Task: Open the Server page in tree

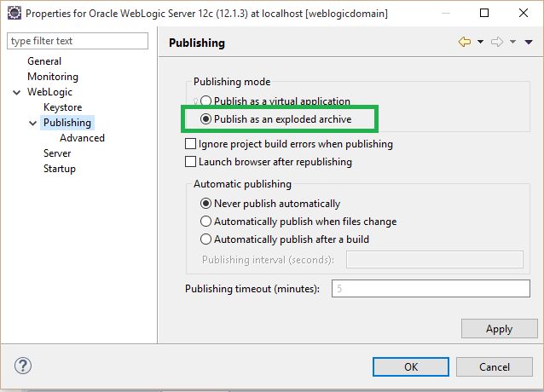Action: (57, 153)
